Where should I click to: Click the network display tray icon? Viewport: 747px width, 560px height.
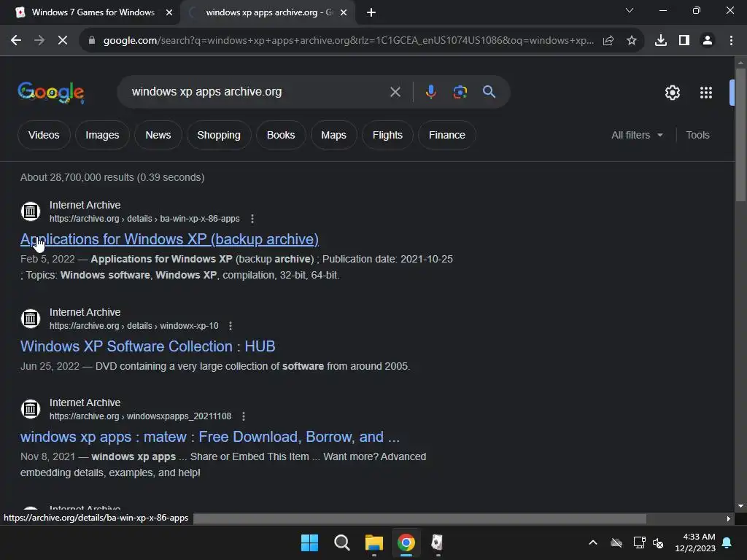tap(639, 542)
